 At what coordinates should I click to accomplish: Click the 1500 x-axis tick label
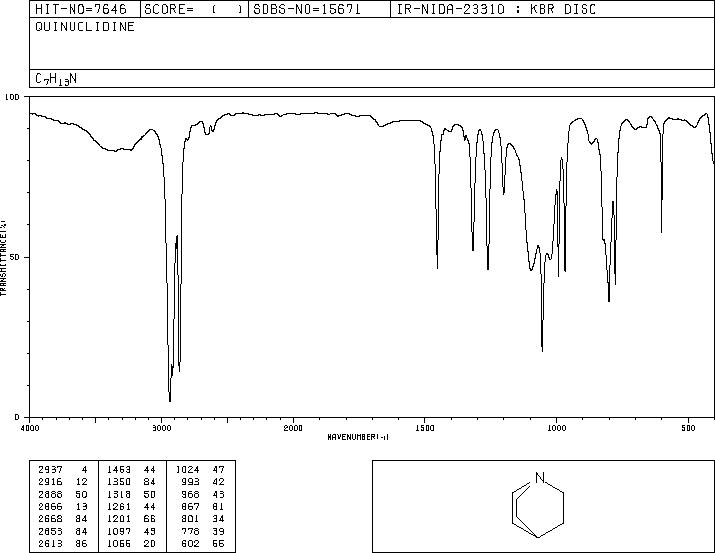coord(425,428)
